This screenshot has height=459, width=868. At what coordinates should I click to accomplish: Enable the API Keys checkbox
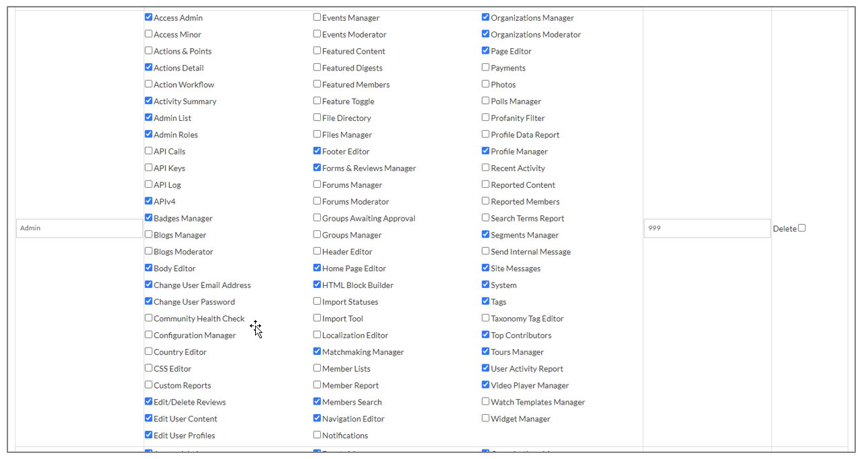click(148, 168)
